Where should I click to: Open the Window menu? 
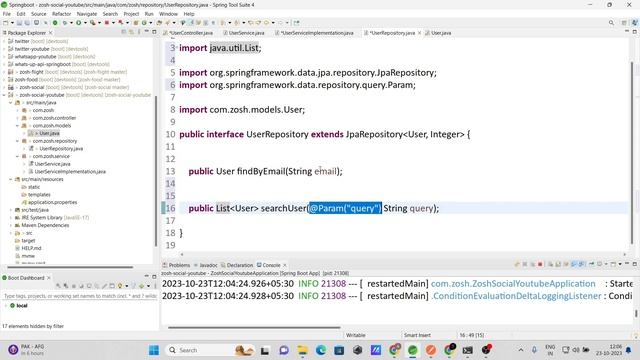point(168,14)
